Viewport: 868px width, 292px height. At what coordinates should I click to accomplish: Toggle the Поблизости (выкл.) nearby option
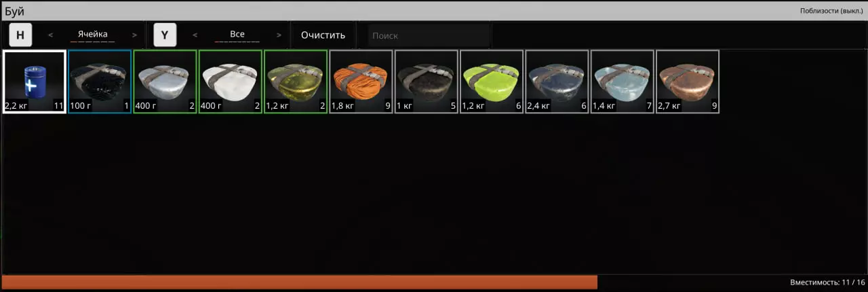(831, 11)
